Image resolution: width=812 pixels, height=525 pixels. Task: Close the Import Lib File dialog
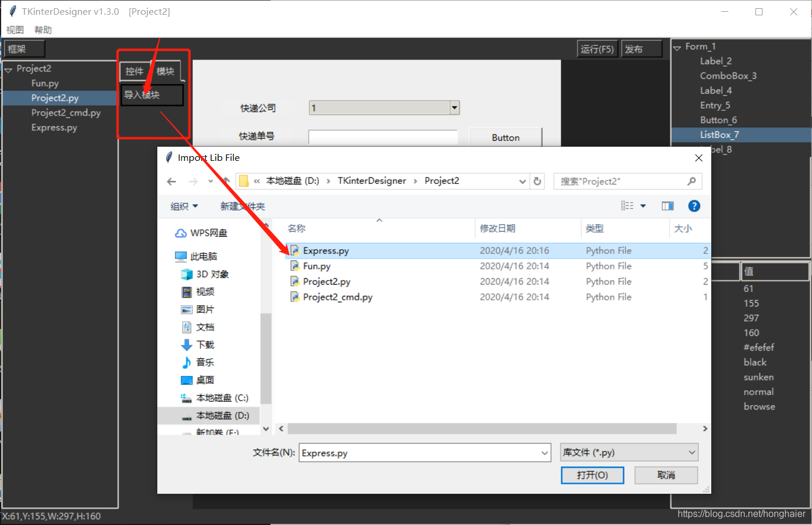pyautogui.click(x=699, y=158)
